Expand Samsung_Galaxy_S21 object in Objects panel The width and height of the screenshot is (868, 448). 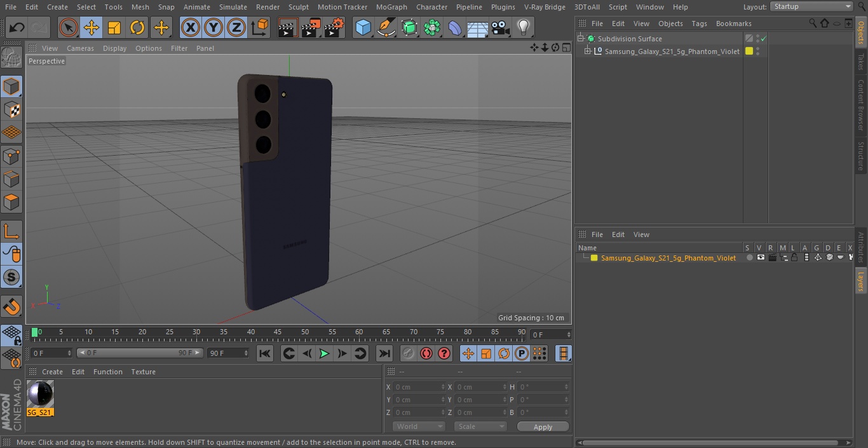tap(588, 51)
